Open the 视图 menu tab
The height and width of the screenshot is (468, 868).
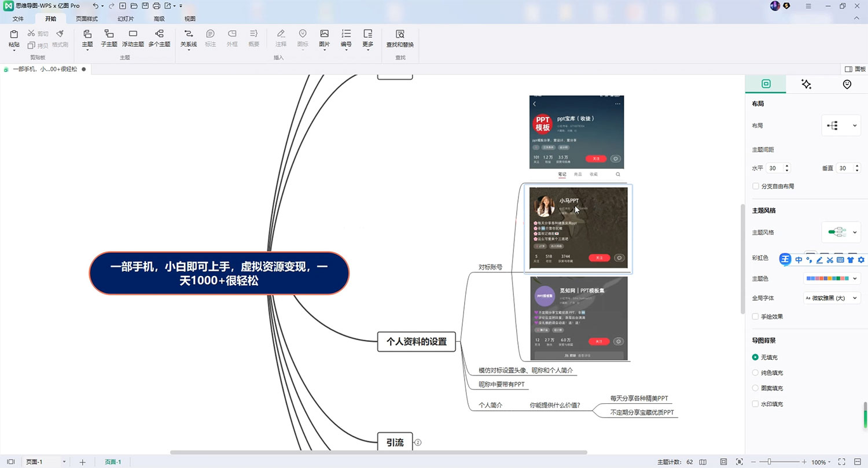190,18
